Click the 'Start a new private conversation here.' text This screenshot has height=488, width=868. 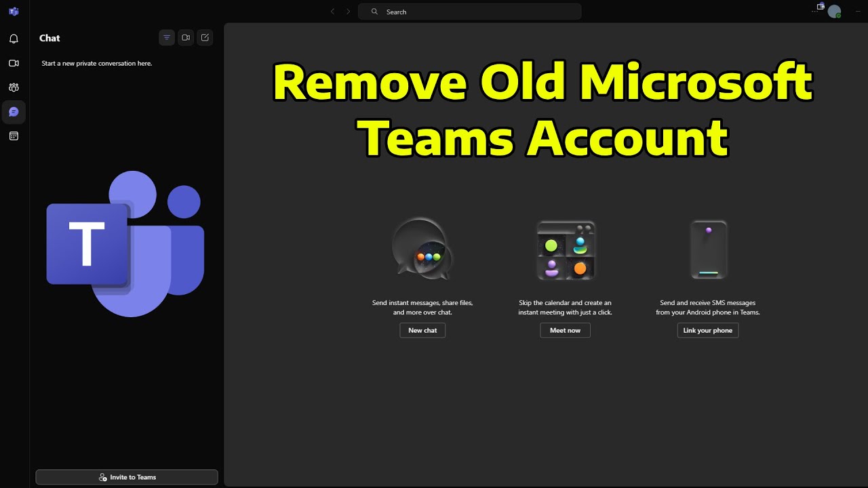tap(97, 63)
